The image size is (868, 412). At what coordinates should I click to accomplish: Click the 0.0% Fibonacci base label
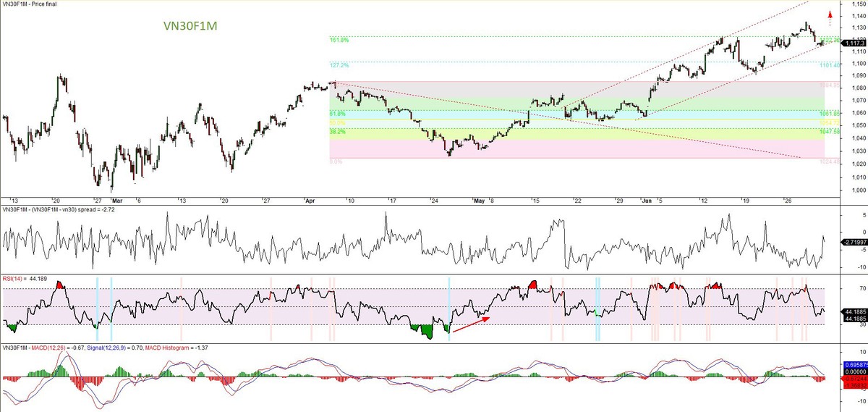336,161
